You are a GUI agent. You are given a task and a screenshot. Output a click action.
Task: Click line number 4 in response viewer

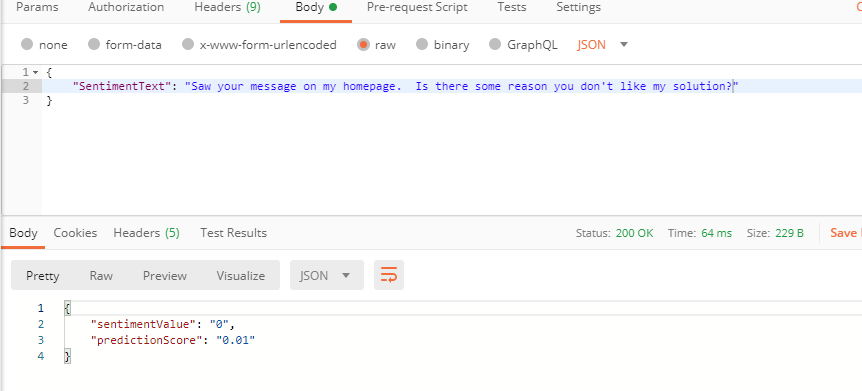41,356
